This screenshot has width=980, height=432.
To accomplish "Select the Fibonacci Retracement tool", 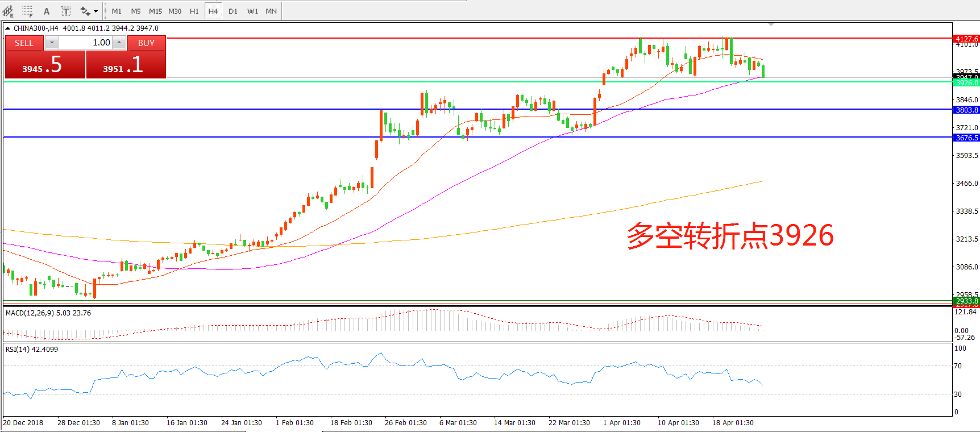I will coord(27,11).
